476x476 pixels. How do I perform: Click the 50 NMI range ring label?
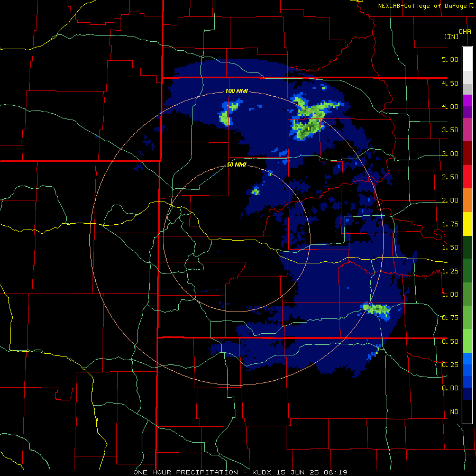[236, 165]
